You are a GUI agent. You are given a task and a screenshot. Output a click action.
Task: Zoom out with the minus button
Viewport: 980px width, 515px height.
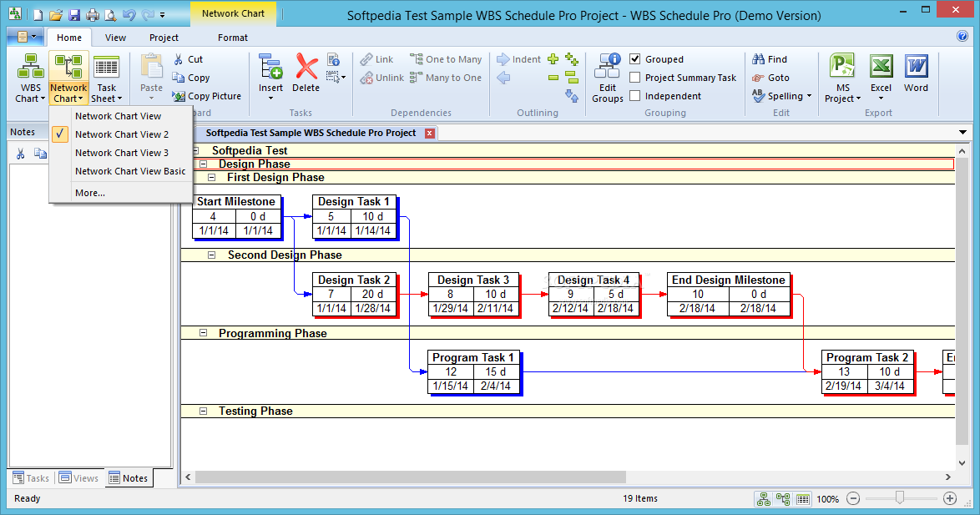pos(853,499)
